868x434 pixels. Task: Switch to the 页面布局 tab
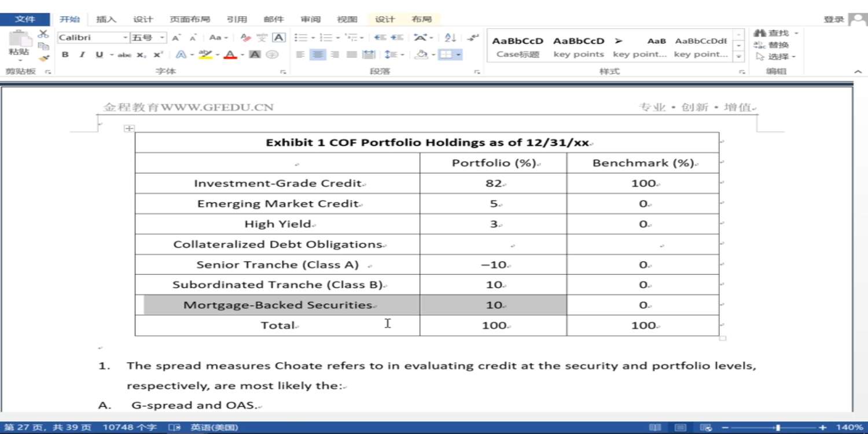190,19
